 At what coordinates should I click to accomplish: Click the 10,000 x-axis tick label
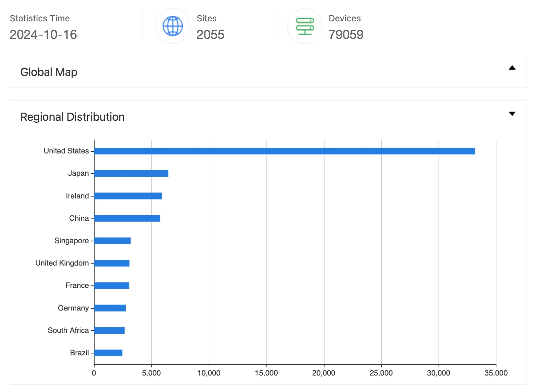pyautogui.click(x=209, y=373)
